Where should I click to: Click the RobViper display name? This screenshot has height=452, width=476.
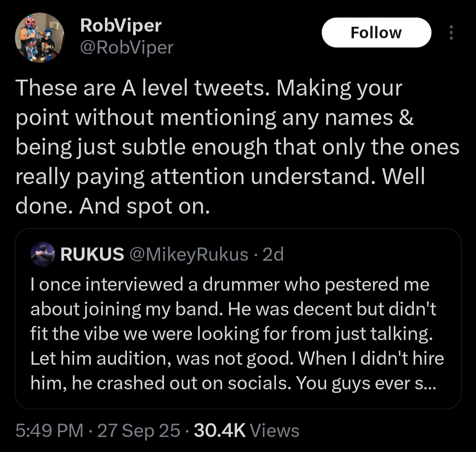point(120,26)
